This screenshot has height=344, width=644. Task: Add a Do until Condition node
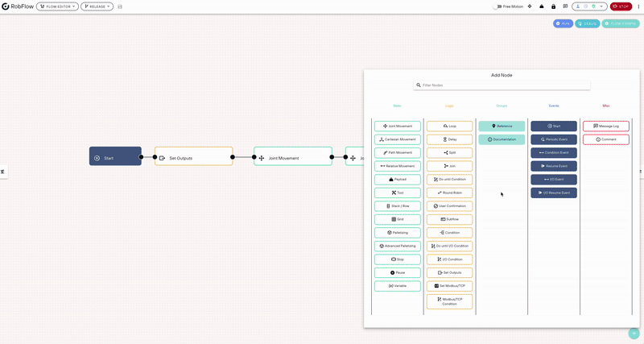(450, 180)
